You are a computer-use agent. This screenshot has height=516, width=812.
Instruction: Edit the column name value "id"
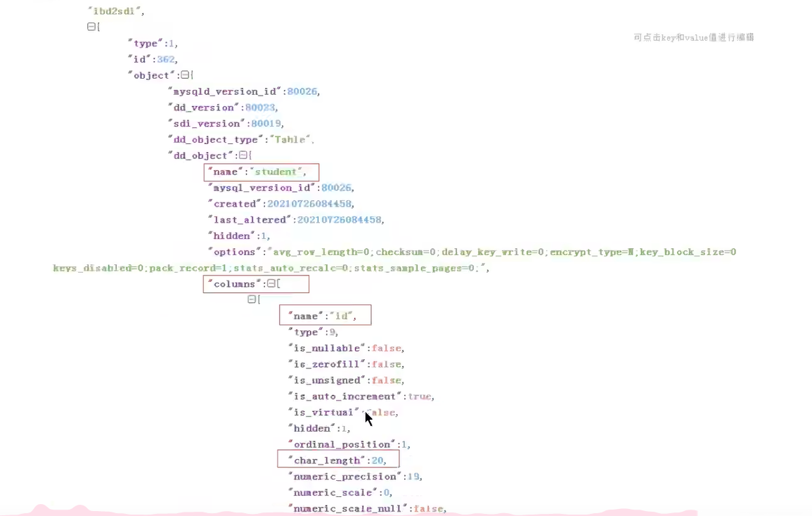pyautogui.click(x=341, y=316)
